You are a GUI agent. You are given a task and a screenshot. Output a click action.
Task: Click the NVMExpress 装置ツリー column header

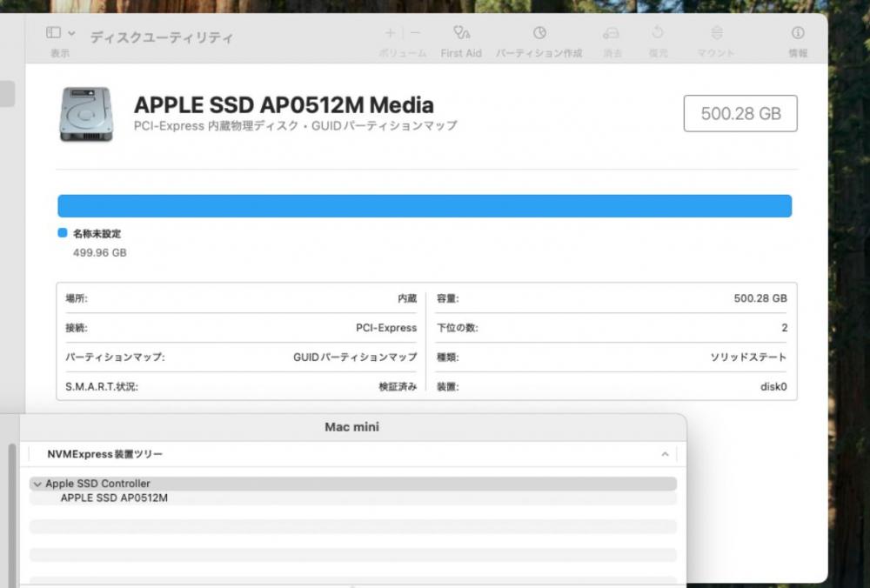(105, 454)
